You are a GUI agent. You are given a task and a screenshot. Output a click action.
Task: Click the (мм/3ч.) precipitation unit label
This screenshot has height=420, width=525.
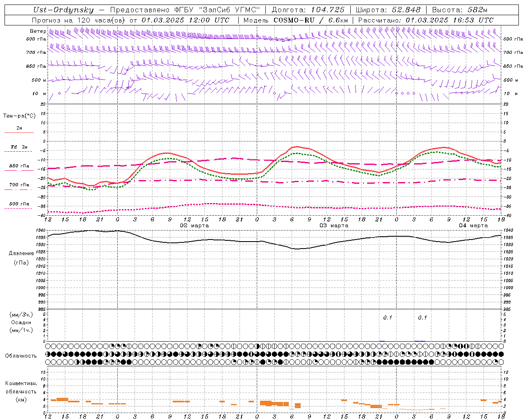(x=21, y=315)
